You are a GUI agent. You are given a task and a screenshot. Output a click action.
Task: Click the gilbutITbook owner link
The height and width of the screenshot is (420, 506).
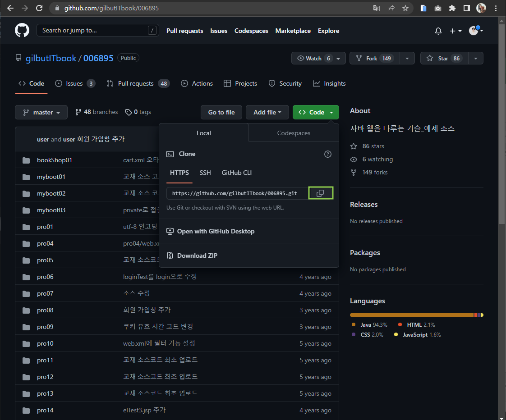51,59
